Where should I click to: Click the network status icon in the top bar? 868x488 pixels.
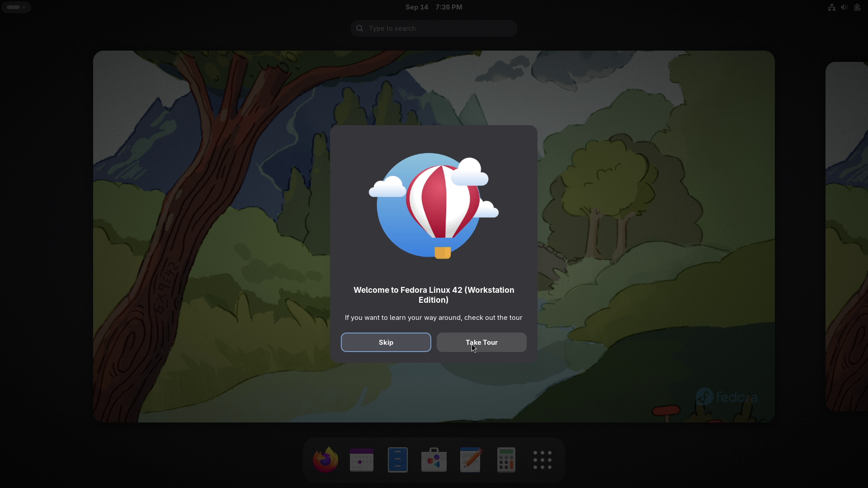832,7
